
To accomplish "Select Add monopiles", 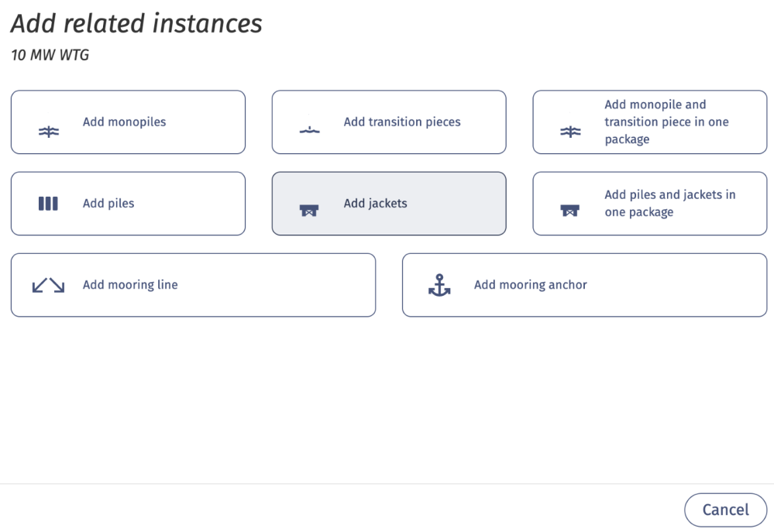I will [128, 122].
